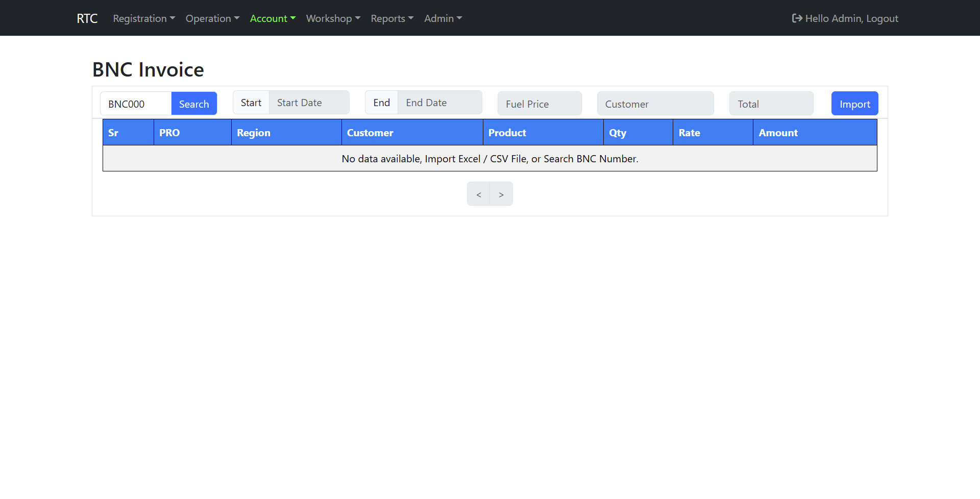
Task: Click the Total field
Action: click(x=771, y=104)
